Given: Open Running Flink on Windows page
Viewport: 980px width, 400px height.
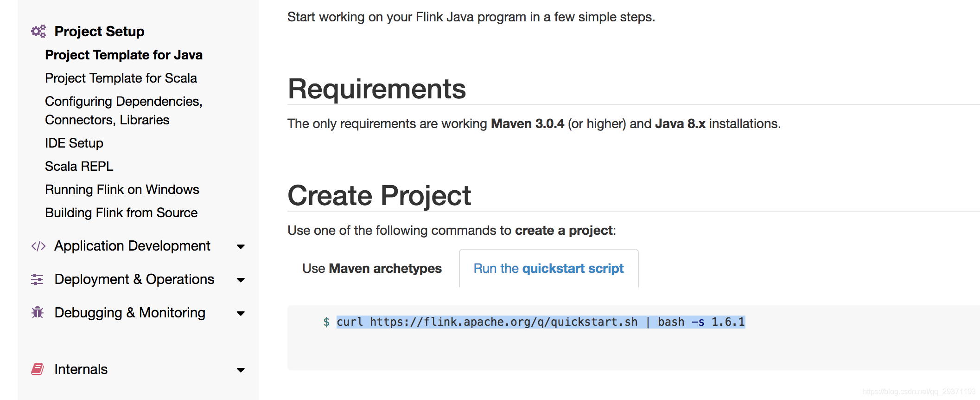Looking at the screenshot, I should pos(122,189).
